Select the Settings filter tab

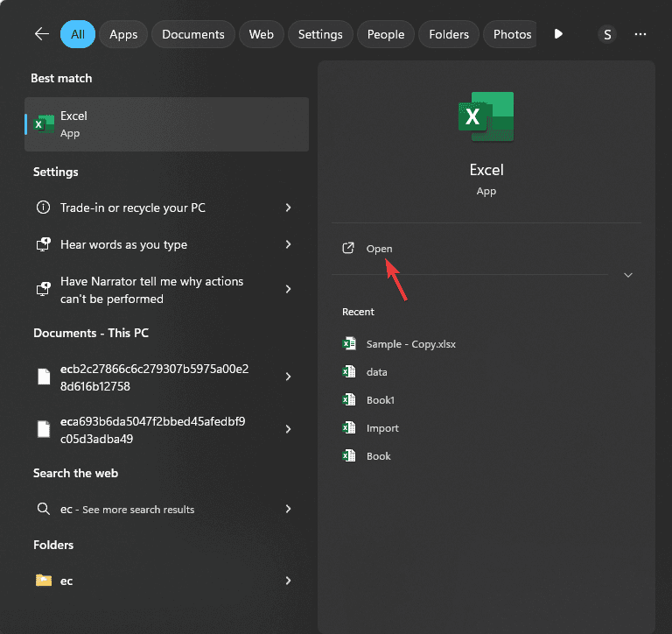(x=319, y=34)
